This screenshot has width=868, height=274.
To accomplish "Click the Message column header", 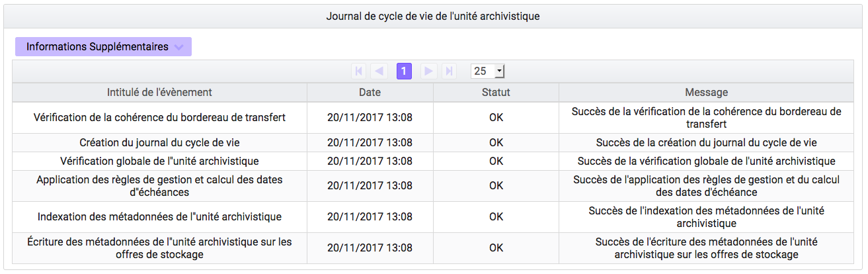I will [x=707, y=93].
